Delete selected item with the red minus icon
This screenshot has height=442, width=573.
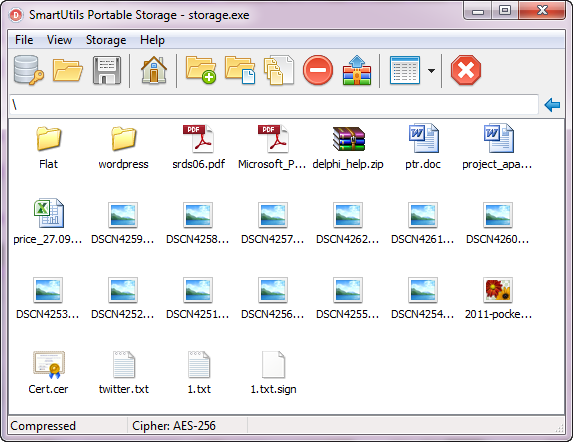coord(318,70)
